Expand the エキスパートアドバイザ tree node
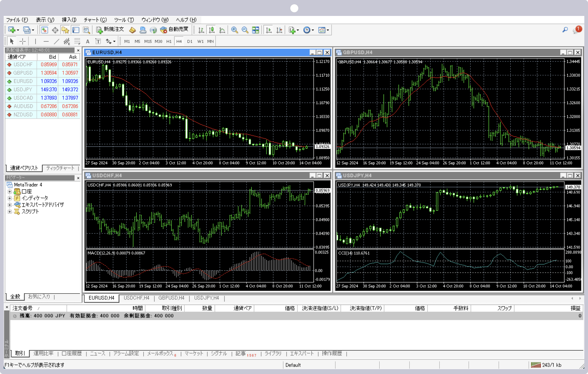588x374 pixels. (x=9, y=205)
